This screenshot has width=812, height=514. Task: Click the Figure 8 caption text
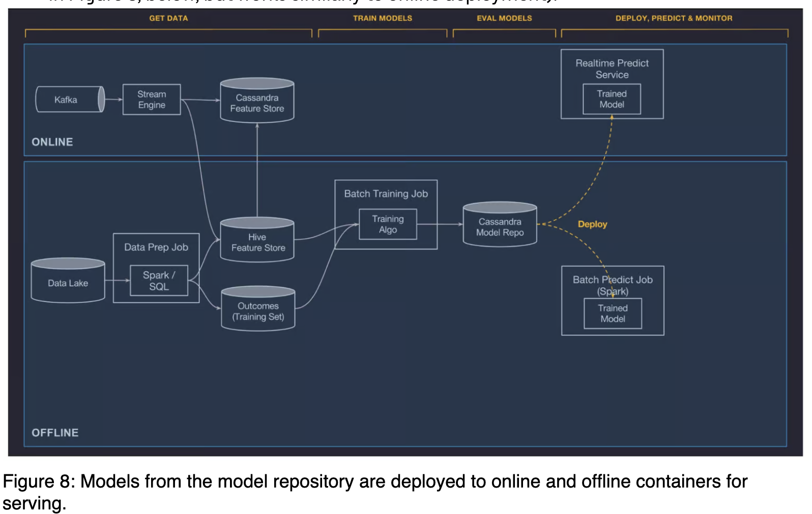pyautogui.click(x=375, y=492)
